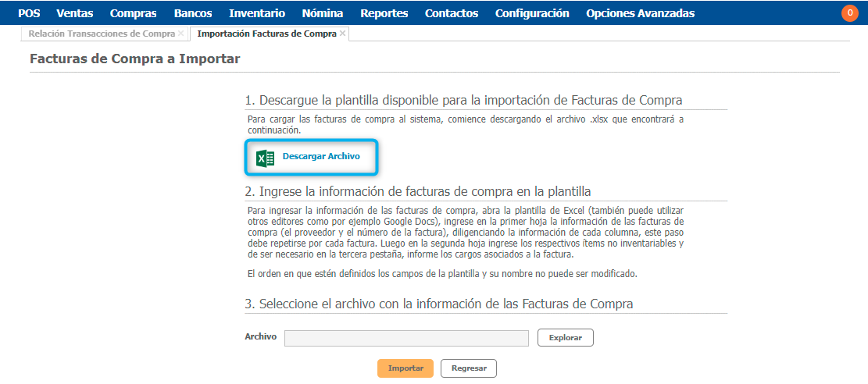868x384 pixels.
Task: Click the Excel file icon
Action: 265,158
